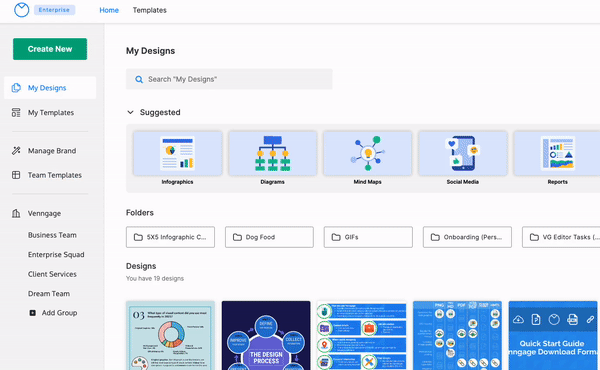Viewport: 600px width, 370px height.
Task: Click the Suggested heading
Action: tap(160, 112)
